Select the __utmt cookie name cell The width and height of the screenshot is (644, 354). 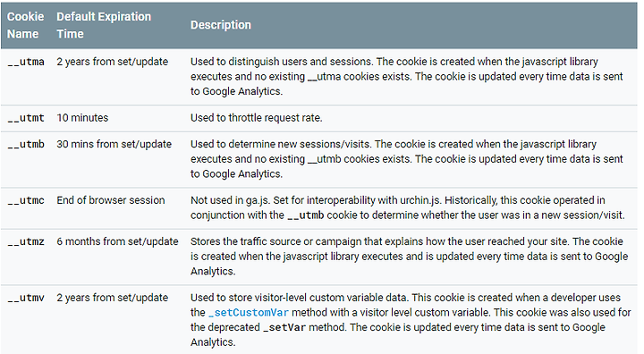(x=26, y=118)
